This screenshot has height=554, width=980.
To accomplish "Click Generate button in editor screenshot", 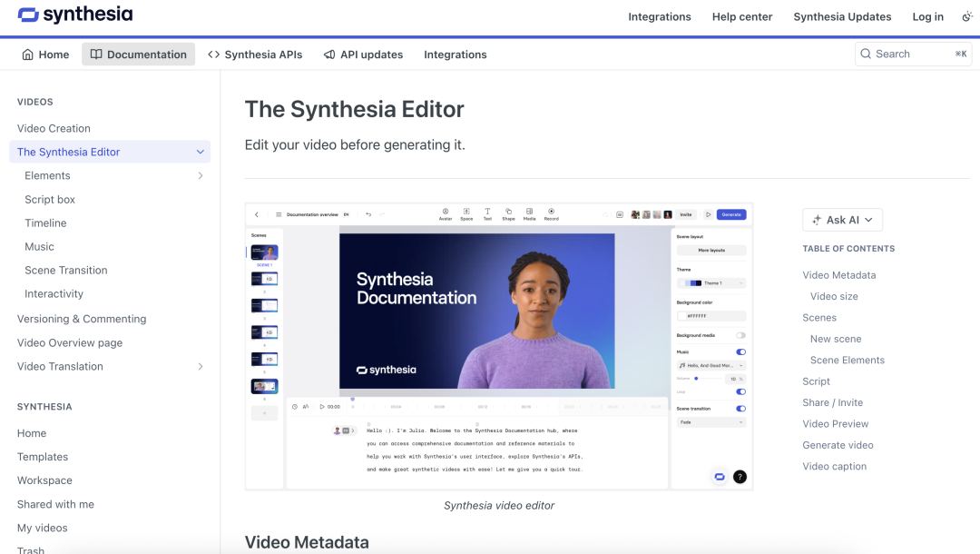I will point(731,214).
